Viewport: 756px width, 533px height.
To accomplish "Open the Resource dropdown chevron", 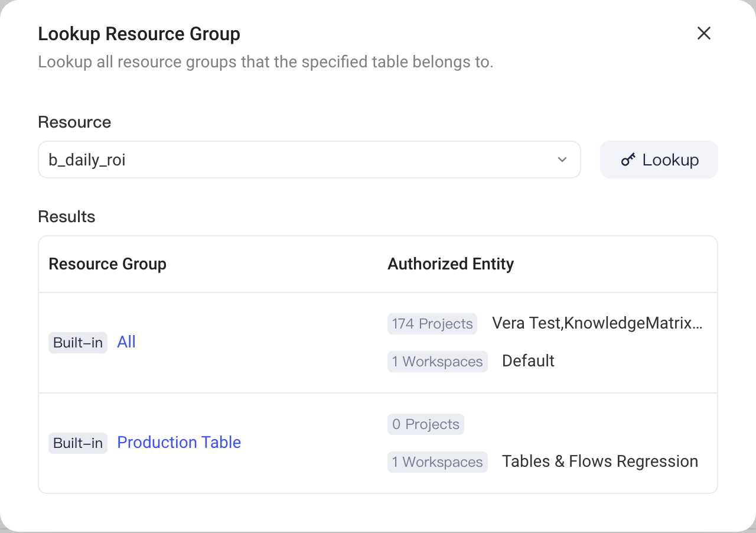I will pyautogui.click(x=562, y=160).
